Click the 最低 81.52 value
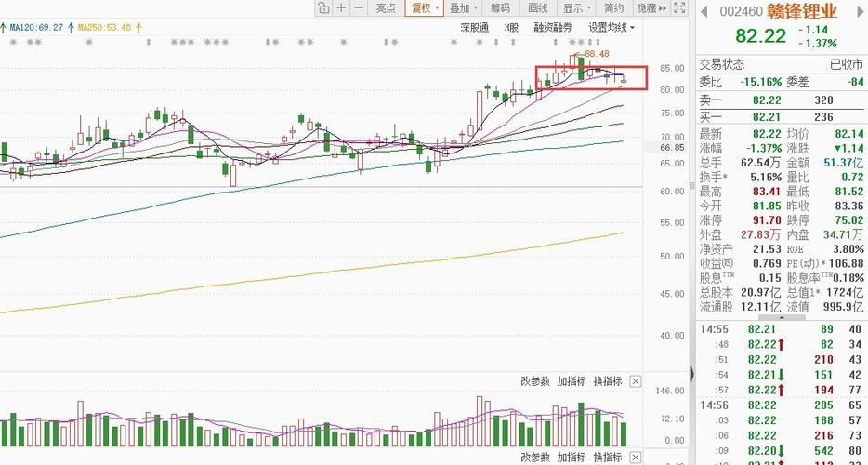The height and width of the screenshot is (465, 868). pos(848,192)
